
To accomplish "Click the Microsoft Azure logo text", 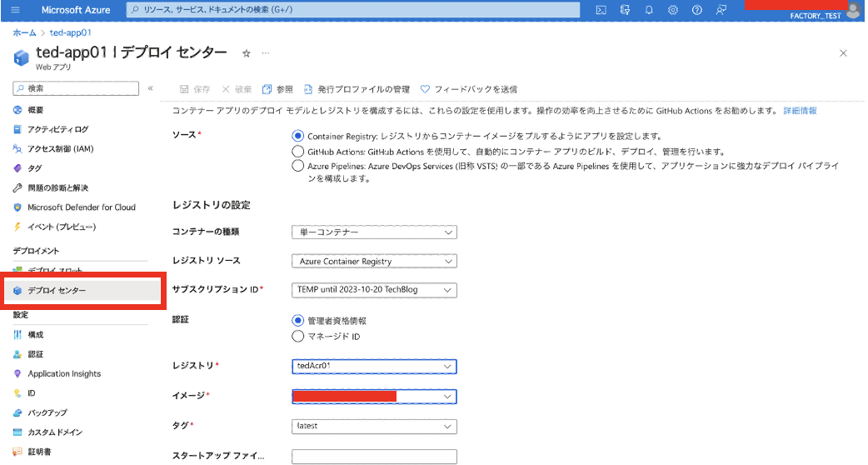I will [76, 10].
